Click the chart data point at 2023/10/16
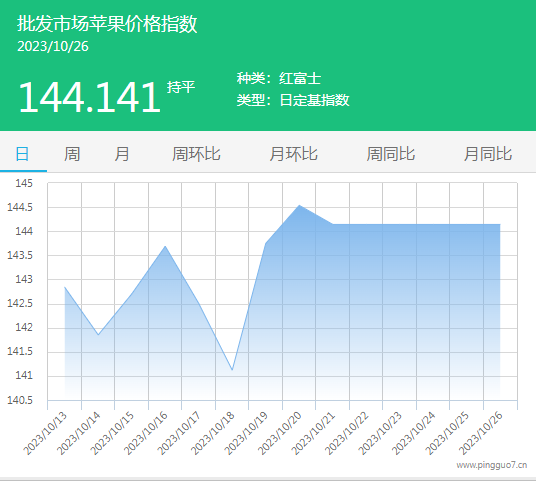Screen dimensions: 536x481 point(165,246)
